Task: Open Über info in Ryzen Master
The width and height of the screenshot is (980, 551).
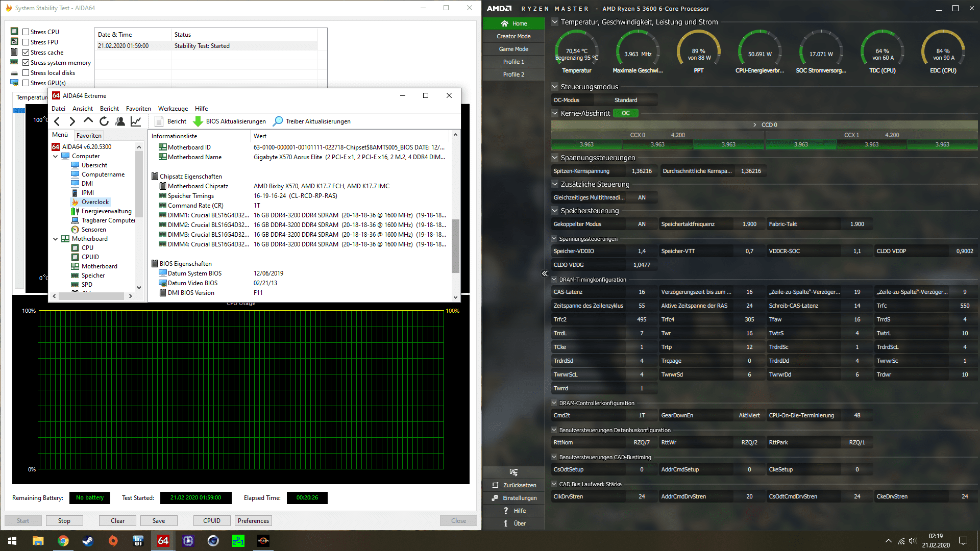Action: point(513,523)
